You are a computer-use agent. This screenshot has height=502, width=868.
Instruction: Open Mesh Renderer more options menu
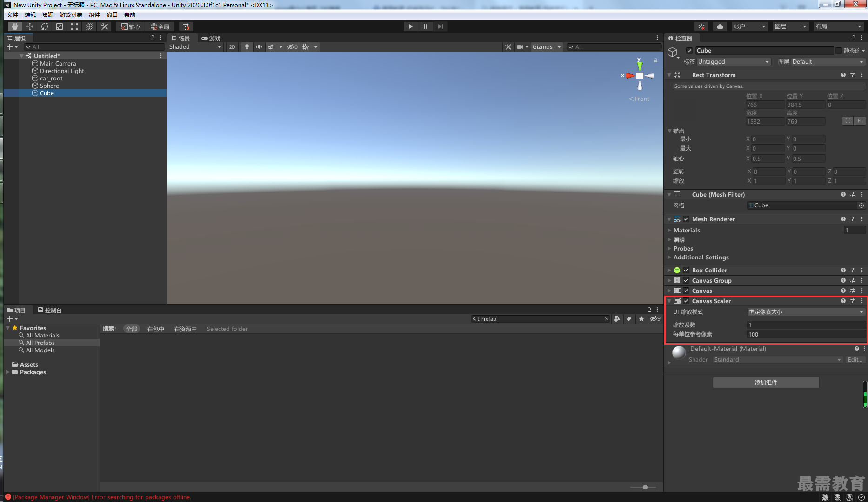click(x=862, y=219)
